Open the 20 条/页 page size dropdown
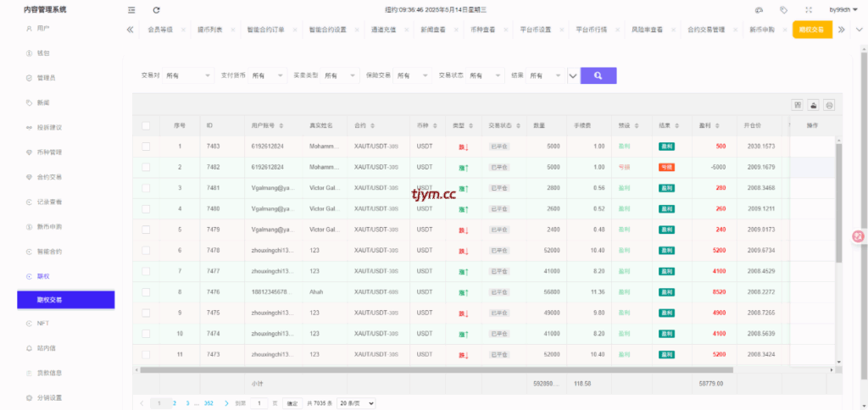The width and height of the screenshot is (868, 410). tap(354, 403)
